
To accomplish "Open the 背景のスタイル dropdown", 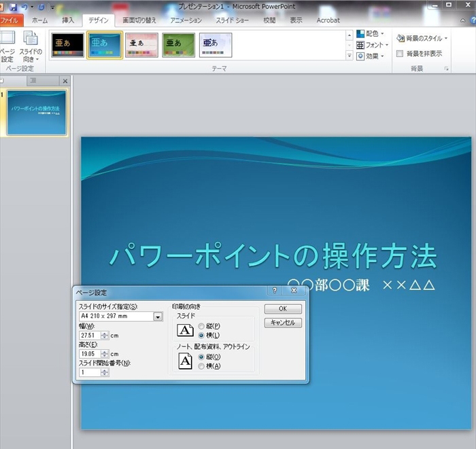I will [422, 39].
